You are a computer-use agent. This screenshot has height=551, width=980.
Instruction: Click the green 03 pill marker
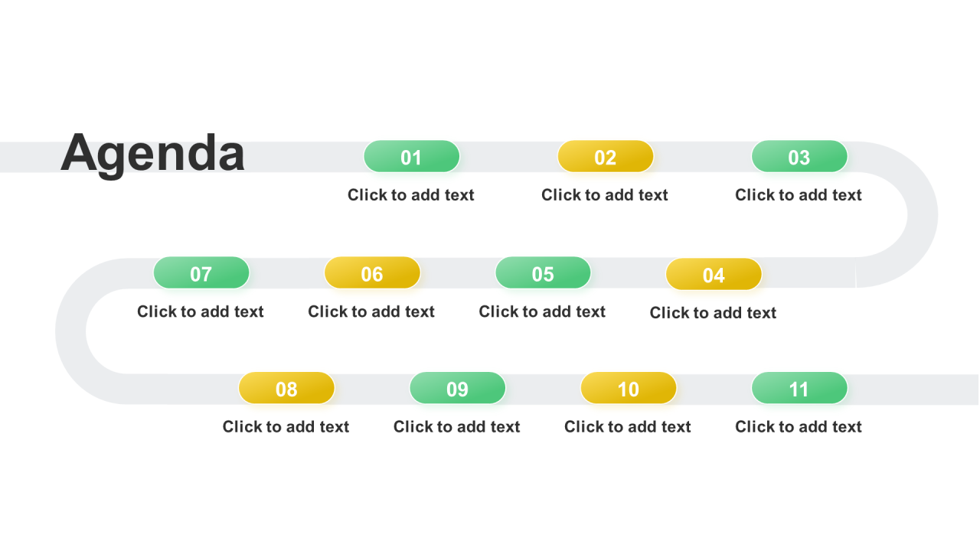799,156
